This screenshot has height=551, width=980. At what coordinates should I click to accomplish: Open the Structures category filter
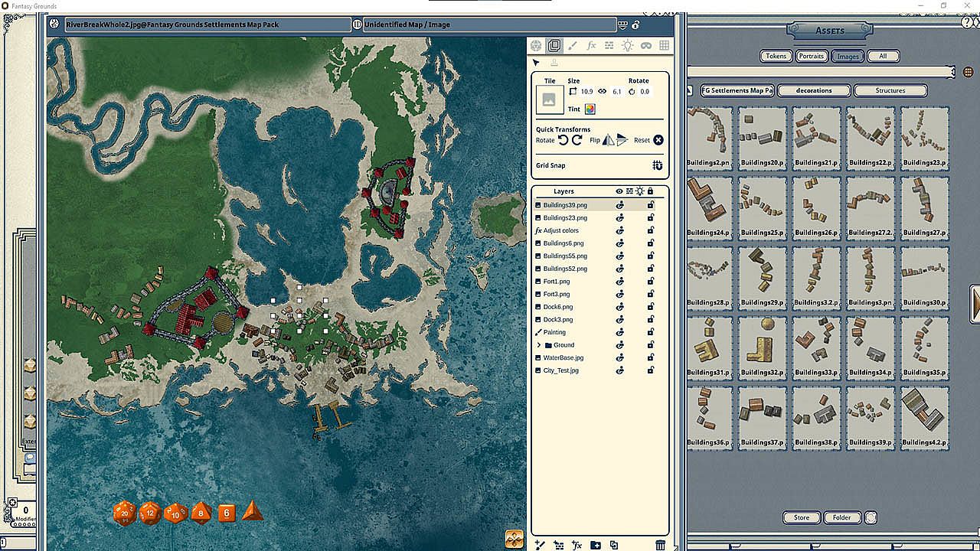890,90
